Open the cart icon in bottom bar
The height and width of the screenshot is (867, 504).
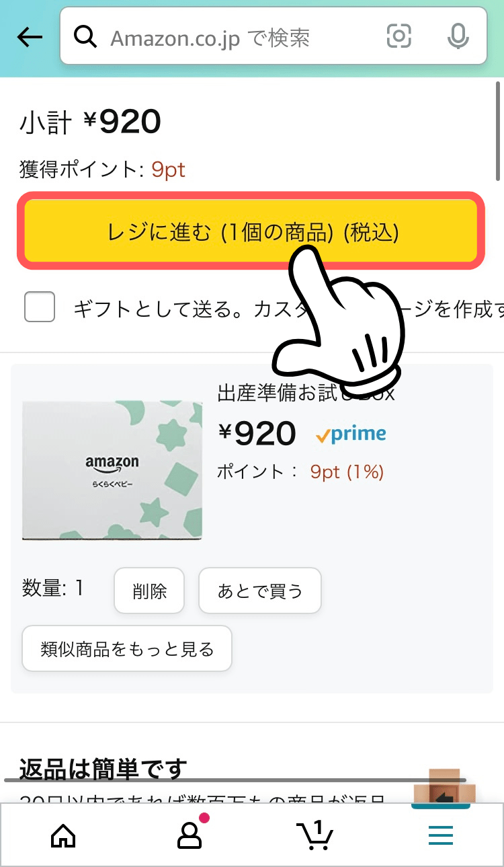pyautogui.click(x=314, y=835)
